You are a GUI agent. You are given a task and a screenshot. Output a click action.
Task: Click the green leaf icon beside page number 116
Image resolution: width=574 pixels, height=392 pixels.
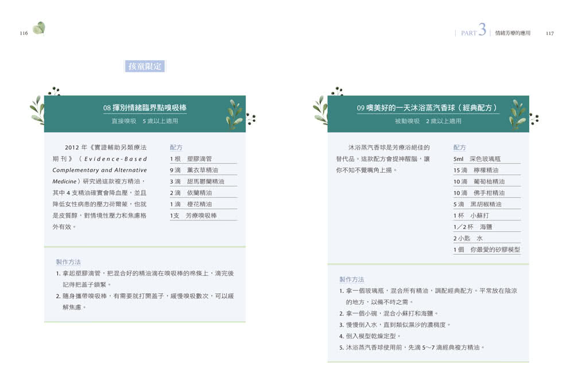tap(39, 28)
